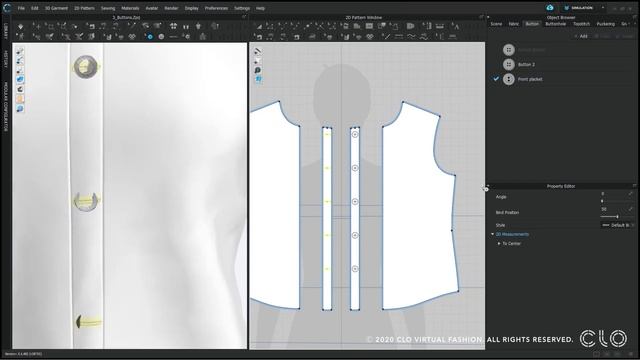Toggle the check mark beside Front placket
The width and height of the screenshot is (640, 360).
(496, 79)
